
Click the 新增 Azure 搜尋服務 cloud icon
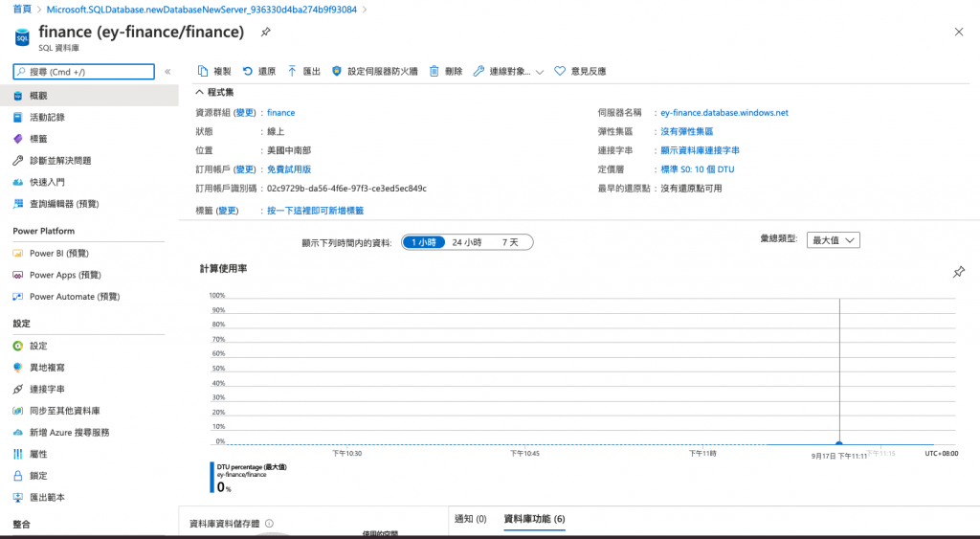click(18, 433)
